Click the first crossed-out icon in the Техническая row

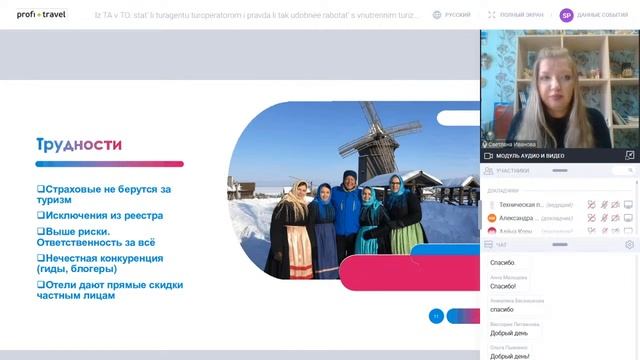pos(591,204)
